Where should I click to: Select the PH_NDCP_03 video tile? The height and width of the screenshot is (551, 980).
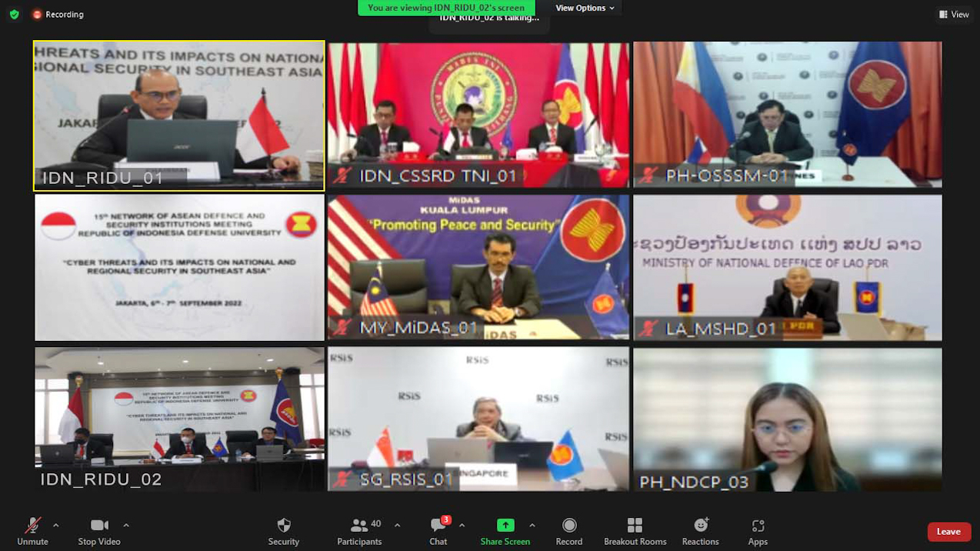(787, 419)
